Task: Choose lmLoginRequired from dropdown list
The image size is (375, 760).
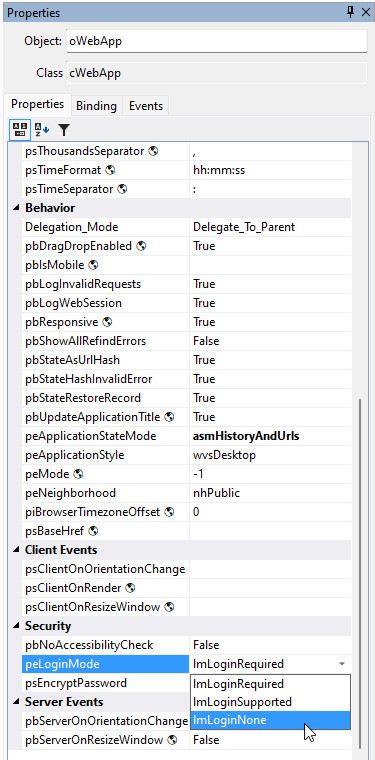Action: tap(270, 684)
